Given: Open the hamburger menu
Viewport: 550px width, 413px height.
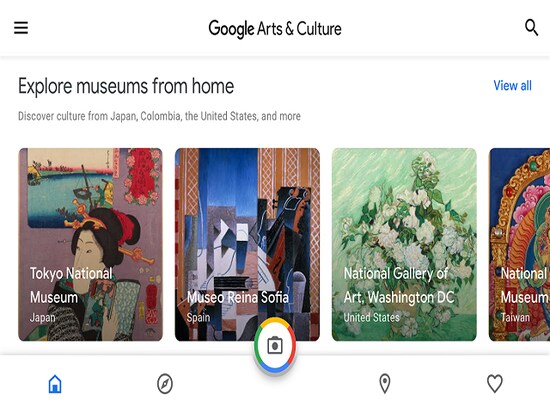Looking at the screenshot, I should tap(21, 28).
